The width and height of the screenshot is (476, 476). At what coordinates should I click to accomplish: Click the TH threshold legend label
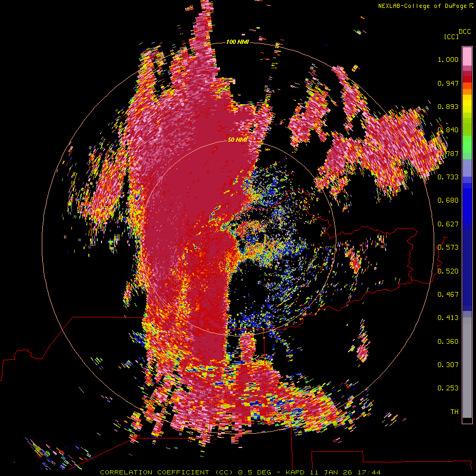point(454,412)
